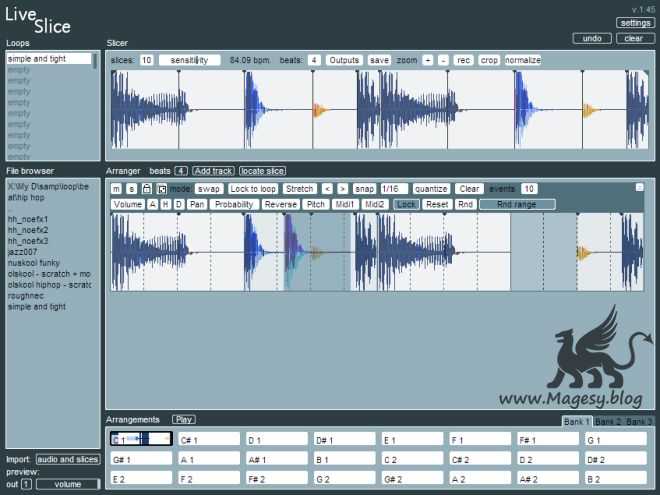This screenshot has height=495, width=660.
Task: Click the events count field showing 10
Action: tap(529, 189)
